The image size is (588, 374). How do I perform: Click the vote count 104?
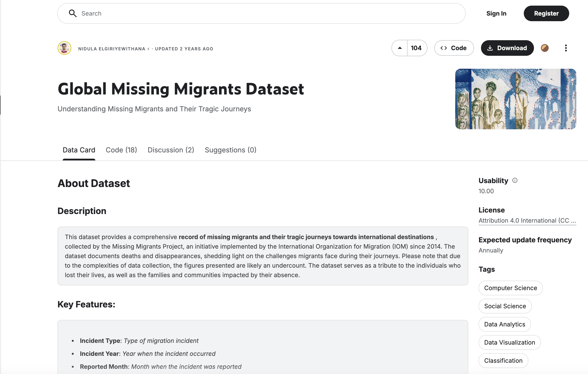tap(416, 48)
